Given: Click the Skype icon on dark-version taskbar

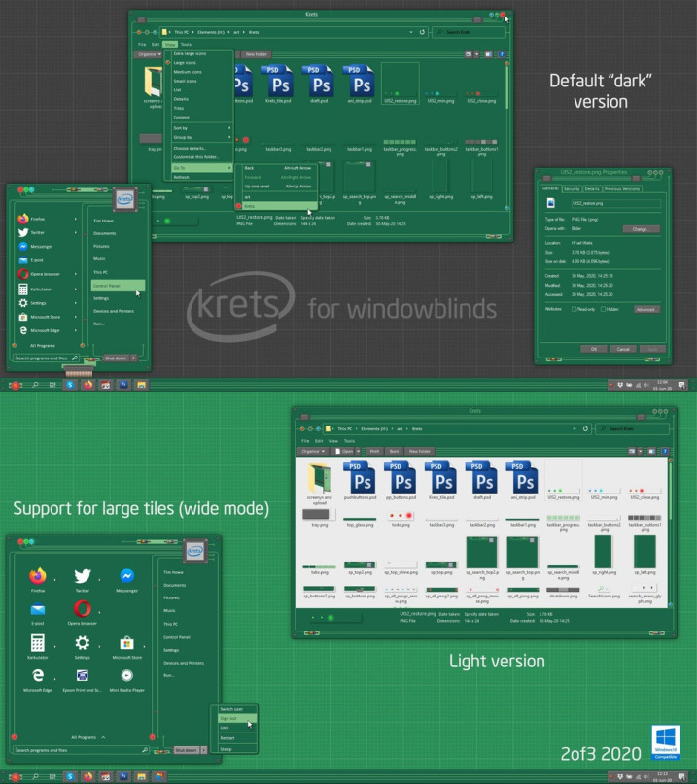Looking at the screenshot, I should tap(70, 385).
